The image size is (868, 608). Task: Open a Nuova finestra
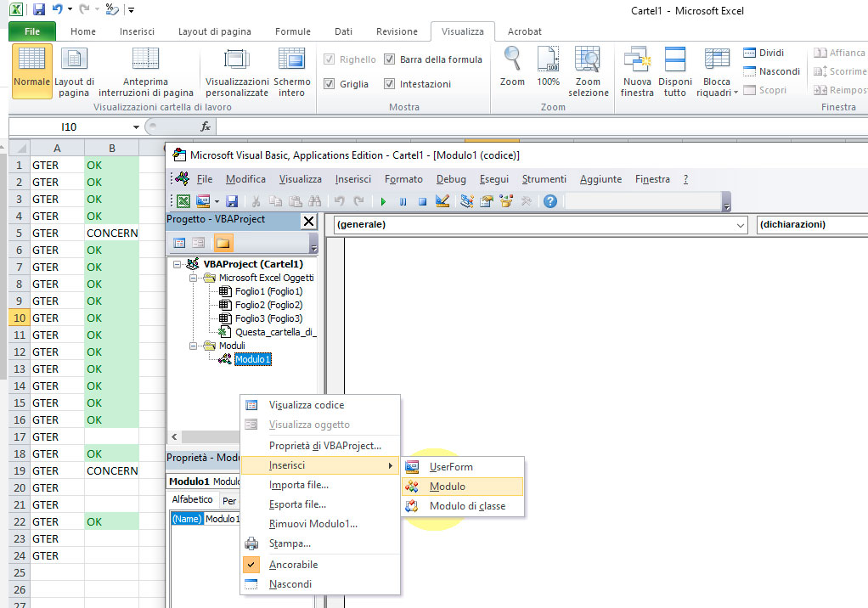coord(637,71)
